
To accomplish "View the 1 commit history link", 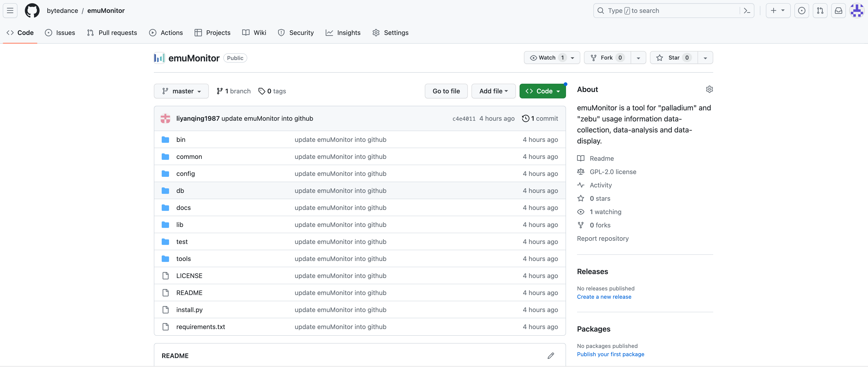I will [x=540, y=118].
